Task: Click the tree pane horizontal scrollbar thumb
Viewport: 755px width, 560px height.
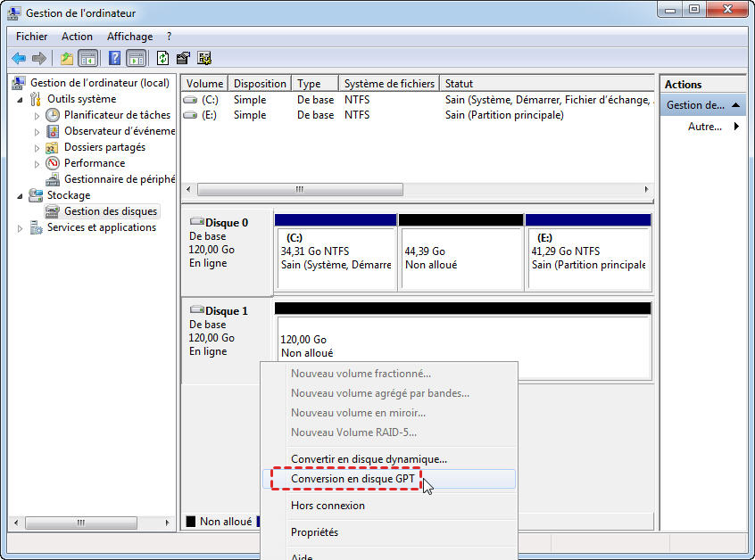Action: (x=81, y=523)
